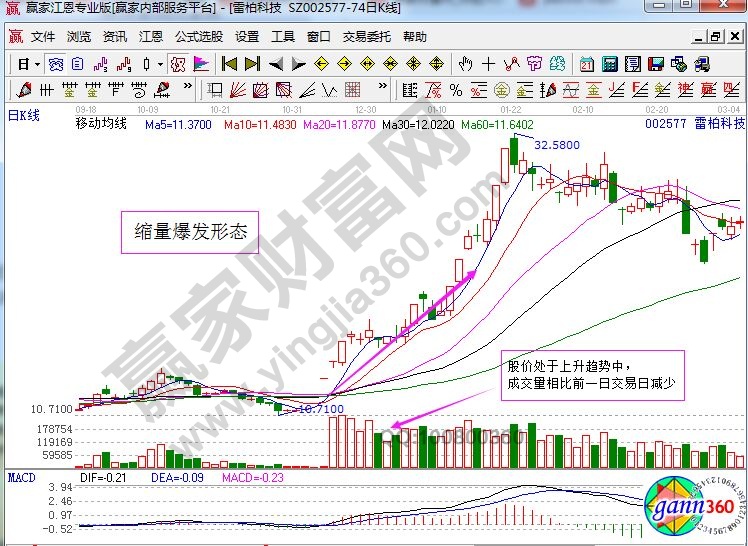748x546 pixels.
Task: Expand the candlestick chart type dropdown
Action: point(160,64)
